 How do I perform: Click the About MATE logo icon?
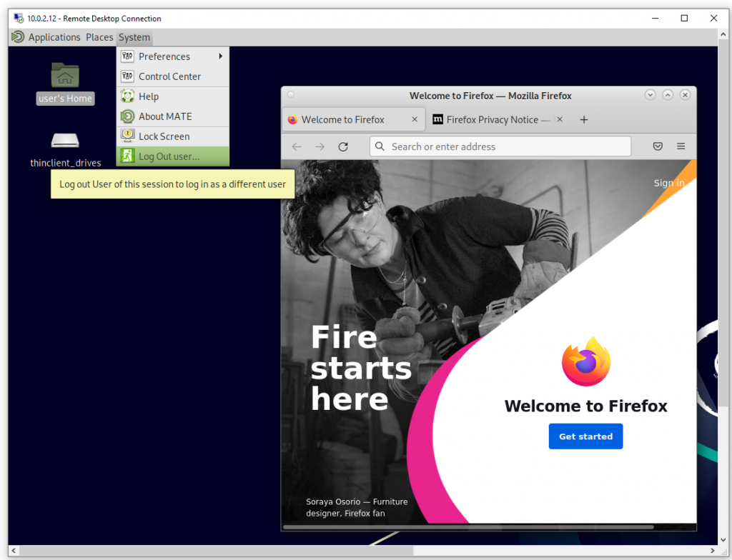(x=127, y=116)
